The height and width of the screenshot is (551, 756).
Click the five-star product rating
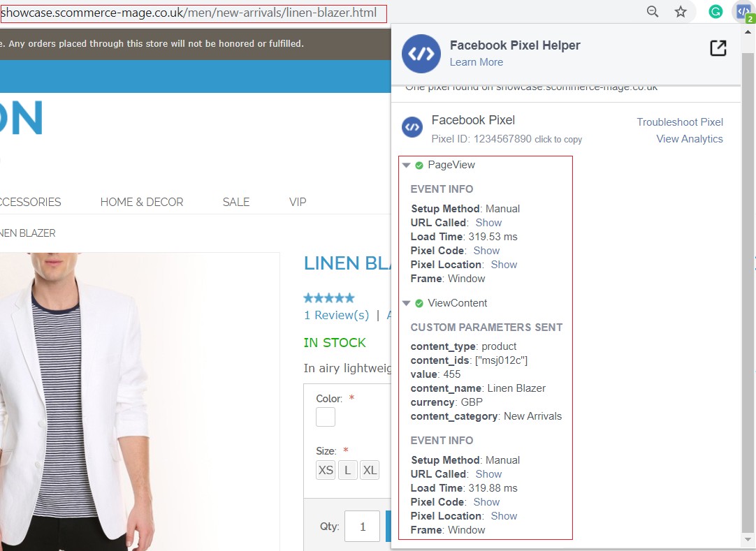coord(329,297)
